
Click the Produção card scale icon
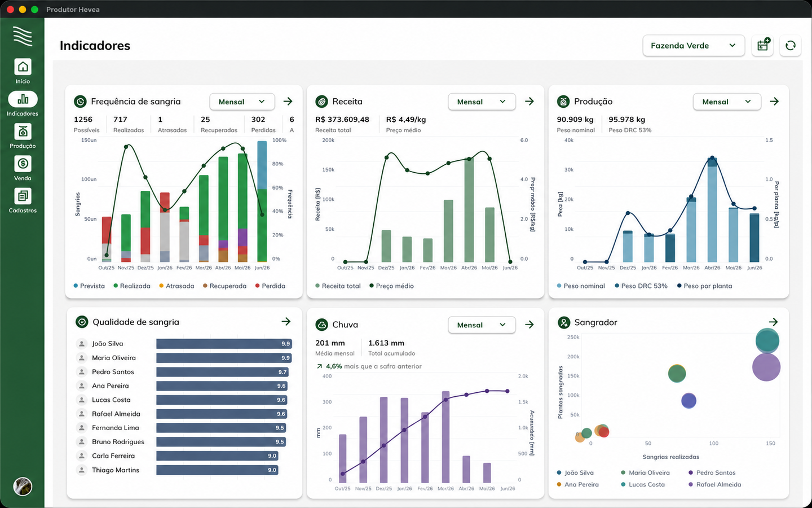563,102
